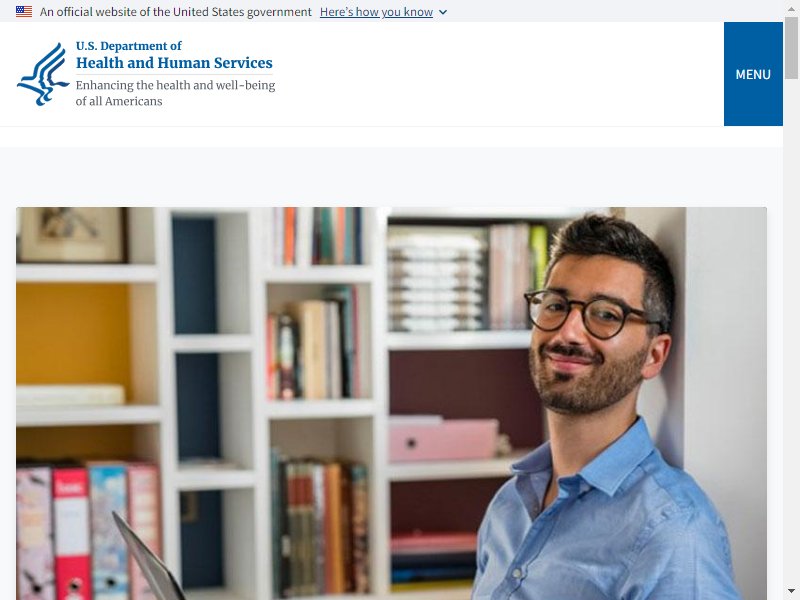Screen dimensions: 800x600
Task: Click the HHS eagle logo
Action: pyautogui.click(x=43, y=74)
